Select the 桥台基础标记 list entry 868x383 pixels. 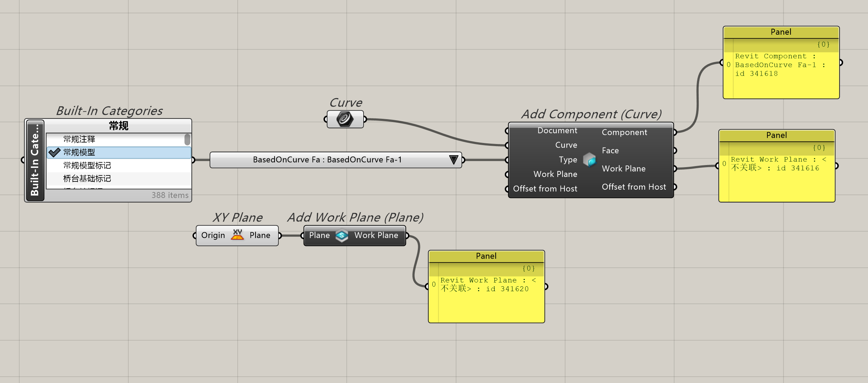[87, 179]
